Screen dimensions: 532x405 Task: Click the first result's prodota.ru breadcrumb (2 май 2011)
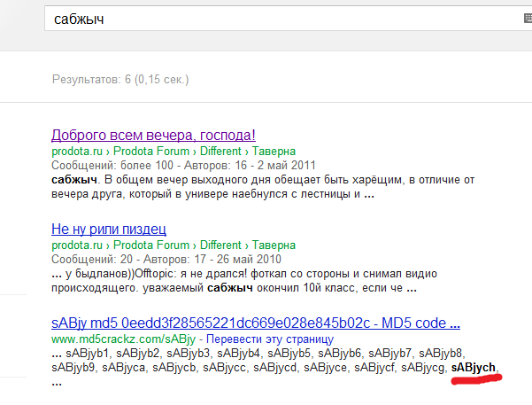pyautogui.click(x=173, y=151)
